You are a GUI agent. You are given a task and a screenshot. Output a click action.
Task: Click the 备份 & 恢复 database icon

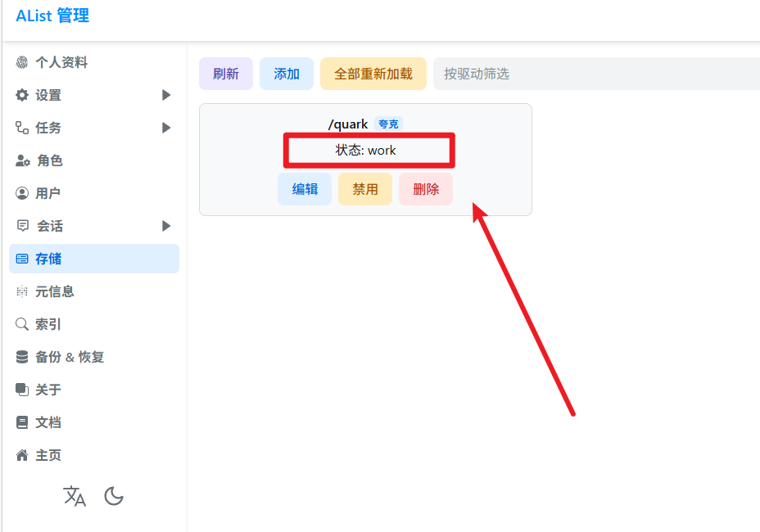pos(22,357)
